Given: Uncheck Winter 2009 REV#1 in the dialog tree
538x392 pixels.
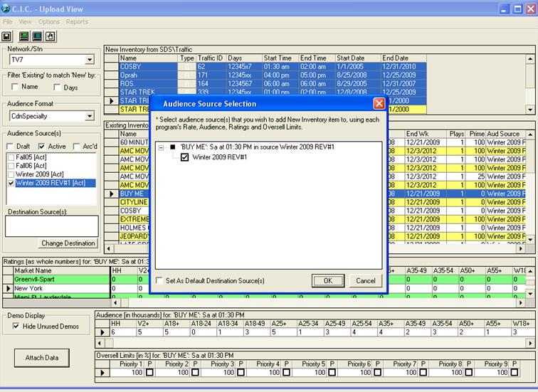Looking at the screenshot, I should [185, 157].
